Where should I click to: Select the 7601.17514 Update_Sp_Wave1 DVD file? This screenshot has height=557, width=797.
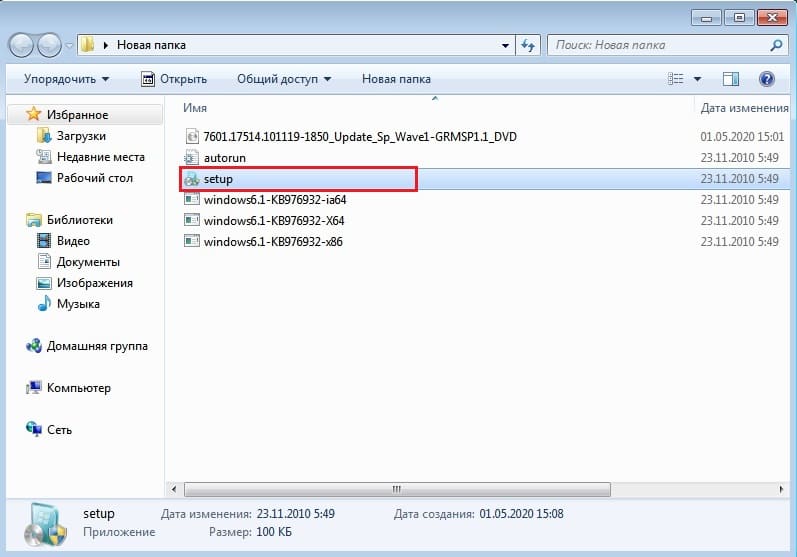click(360, 137)
